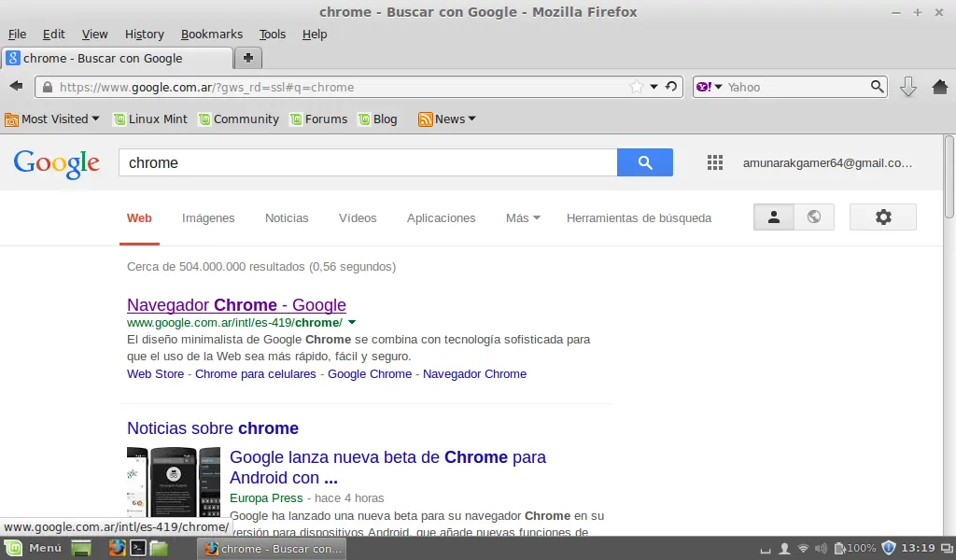Open the History menu
This screenshot has height=560, width=956.
[x=145, y=35]
